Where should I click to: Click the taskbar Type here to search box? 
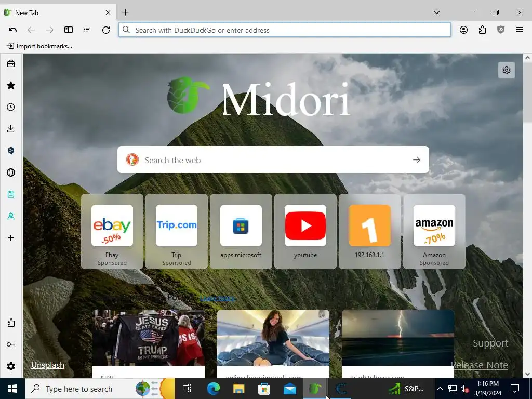pyautogui.click(x=100, y=389)
